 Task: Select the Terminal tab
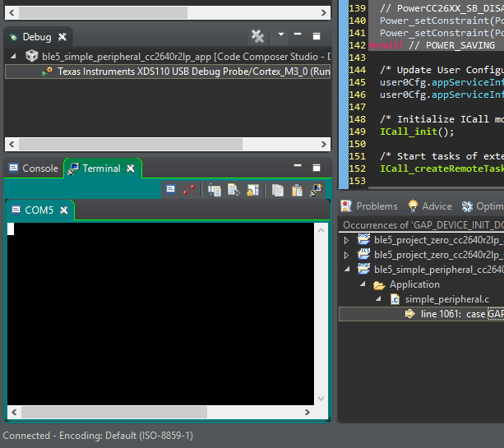pos(102,168)
